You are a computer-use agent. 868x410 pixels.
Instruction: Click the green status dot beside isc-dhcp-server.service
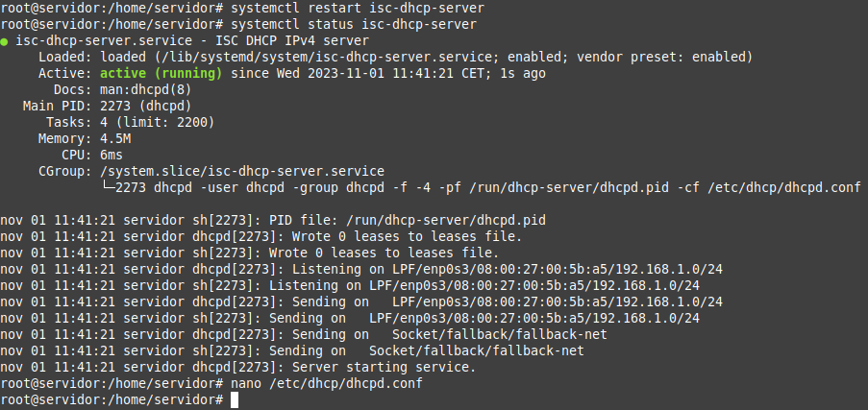(x=4, y=41)
